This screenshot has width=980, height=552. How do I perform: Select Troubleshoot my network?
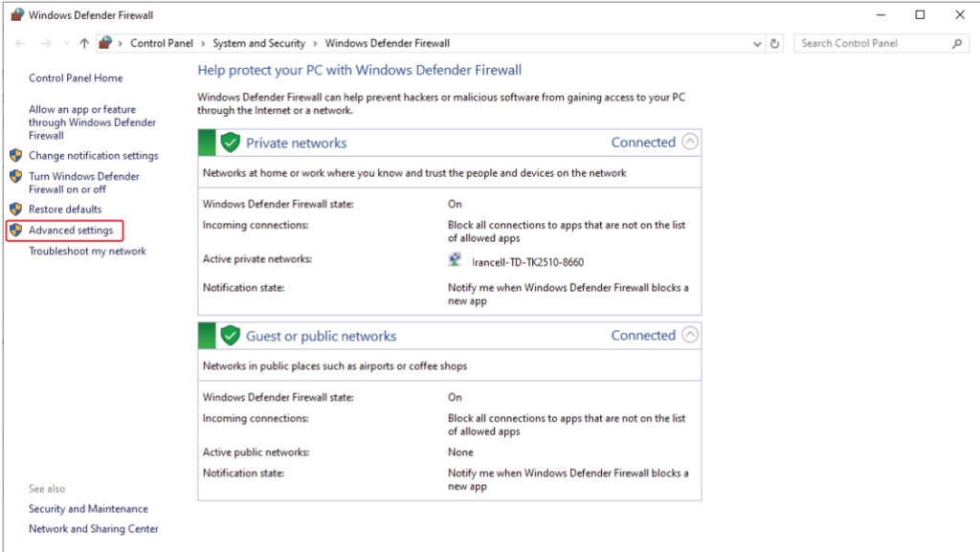[86, 251]
